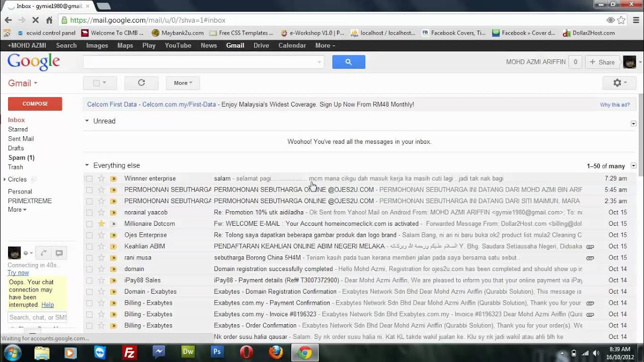Open TeamViewer from the taskbar
The height and width of the screenshot is (362, 644).
coord(100,352)
